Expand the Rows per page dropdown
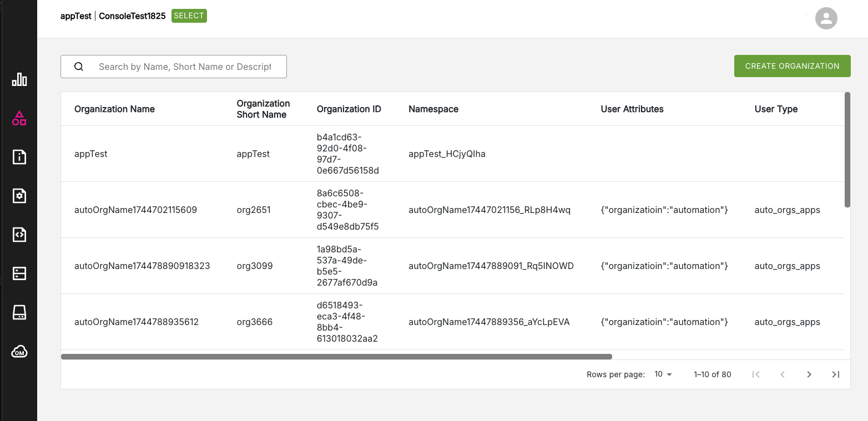This screenshot has width=868, height=421. pyautogui.click(x=663, y=374)
